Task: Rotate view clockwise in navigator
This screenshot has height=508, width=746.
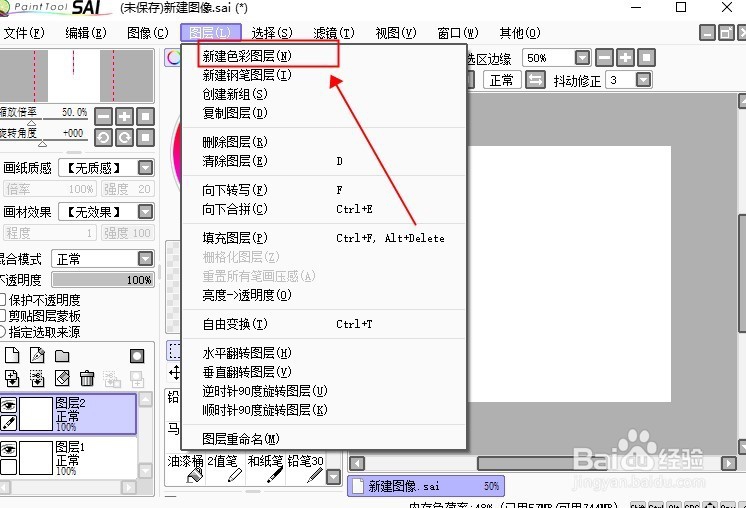Action: pos(124,138)
